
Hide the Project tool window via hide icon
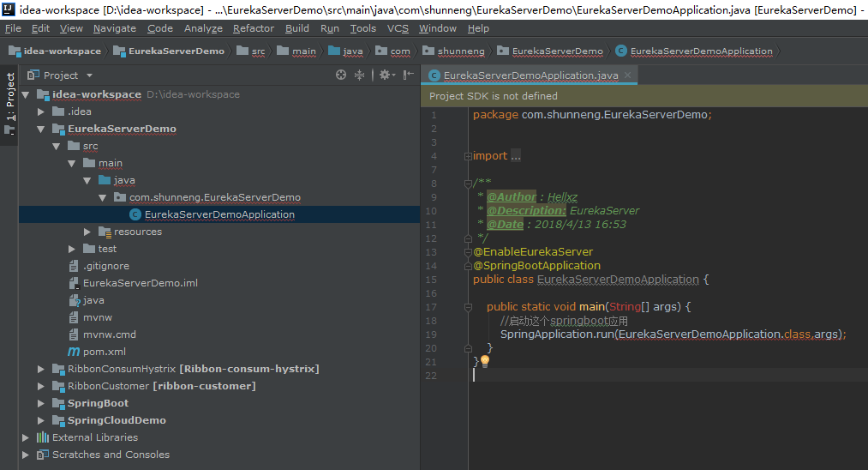407,75
